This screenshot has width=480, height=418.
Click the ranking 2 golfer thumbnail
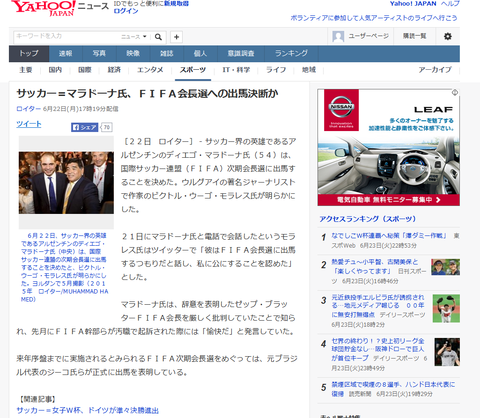tap(445, 267)
